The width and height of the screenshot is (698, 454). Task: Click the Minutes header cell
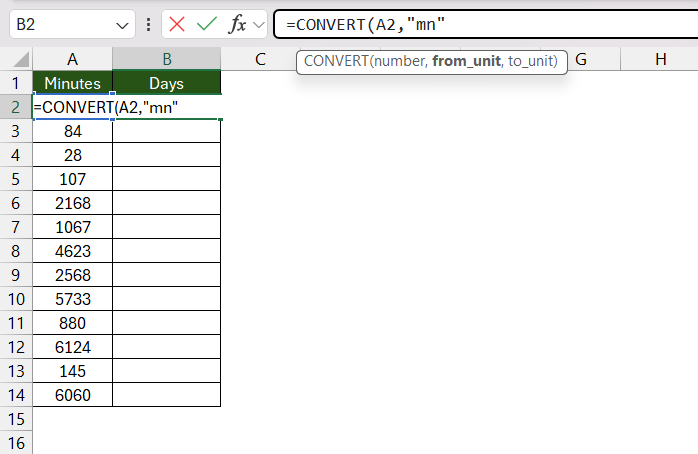[73, 83]
